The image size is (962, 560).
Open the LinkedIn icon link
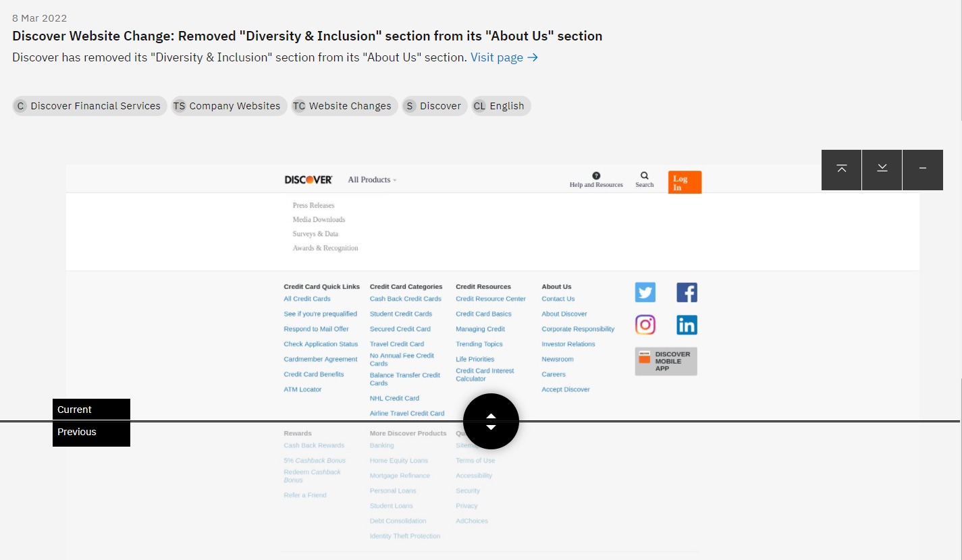pos(687,325)
